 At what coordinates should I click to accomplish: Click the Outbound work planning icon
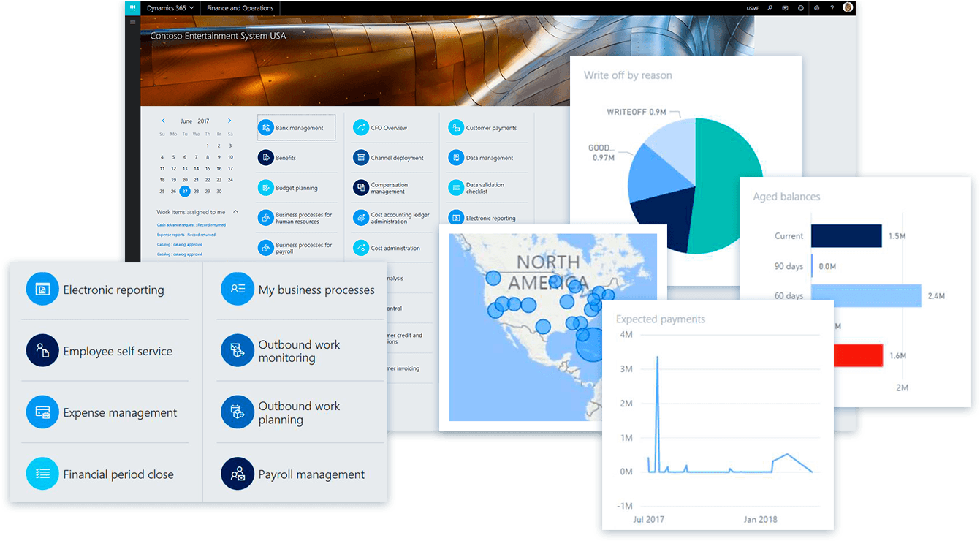pos(238,412)
